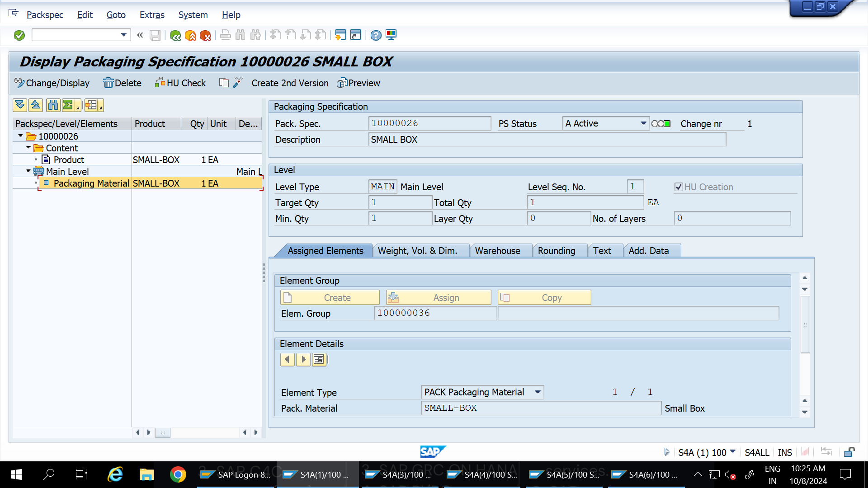Open the Element Type dropdown
The image size is (868, 488).
coord(537,392)
